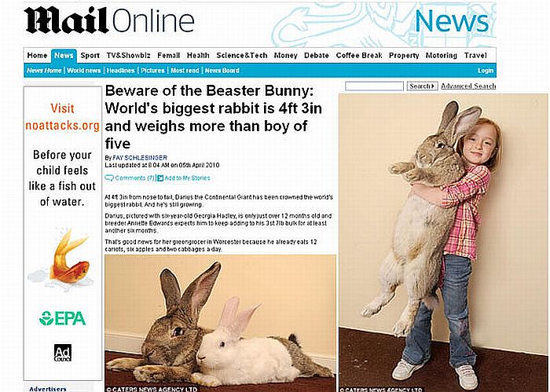The image size is (550, 392).
Task: Click the World news sub-menu link
Action: (x=84, y=71)
